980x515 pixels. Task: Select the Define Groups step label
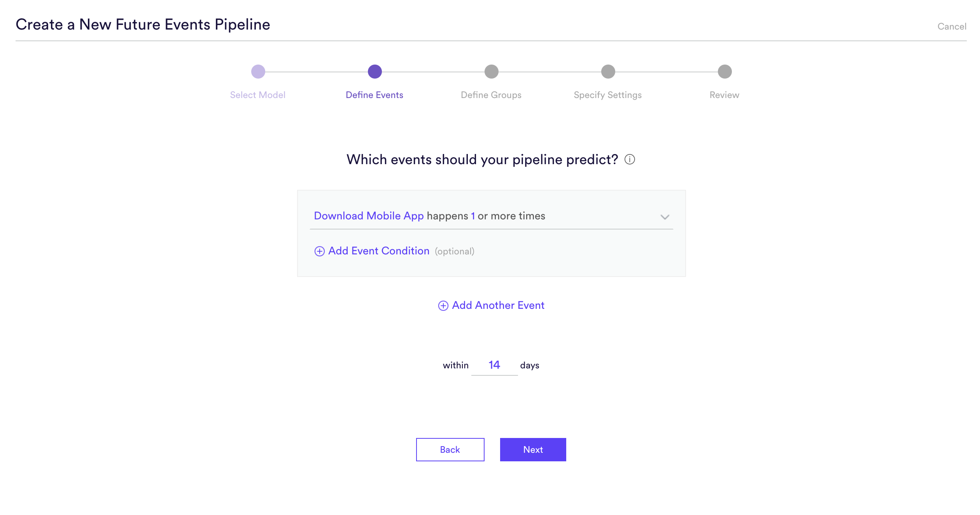pos(491,95)
